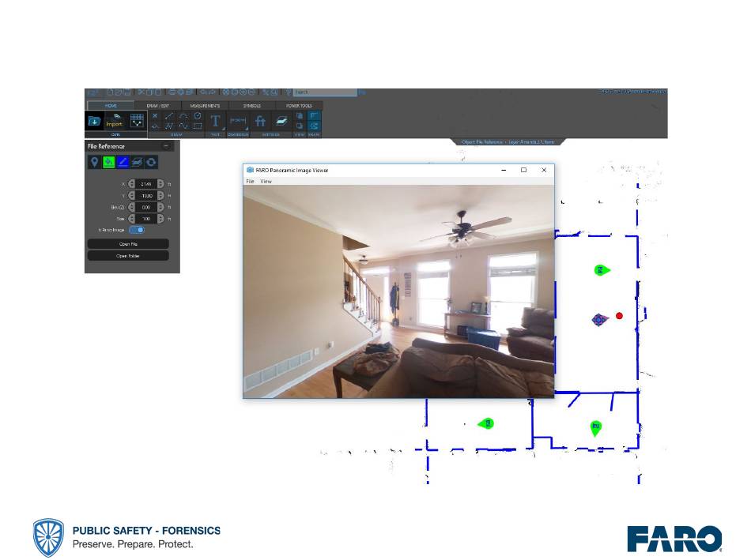The image size is (751, 560).
Task: Click the red dot on the floor plan
Action: (x=619, y=316)
